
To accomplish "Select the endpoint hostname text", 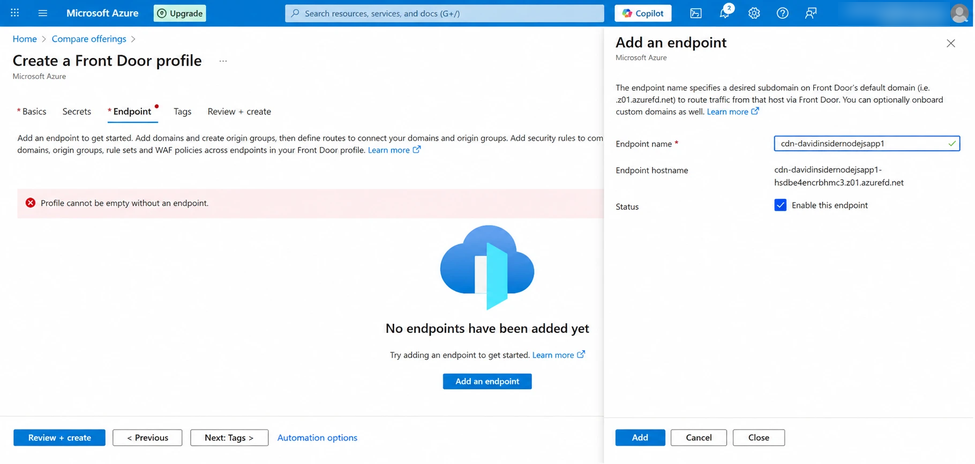I will pyautogui.click(x=839, y=176).
